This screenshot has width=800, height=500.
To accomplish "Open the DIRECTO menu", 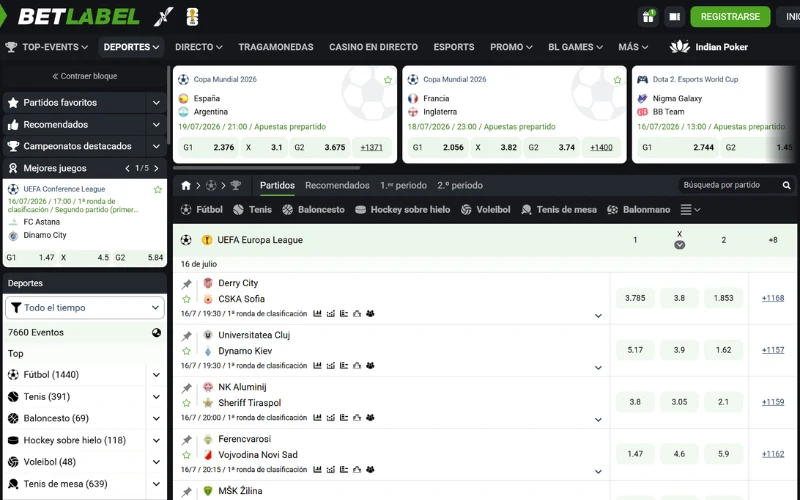I will click(198, 47).
